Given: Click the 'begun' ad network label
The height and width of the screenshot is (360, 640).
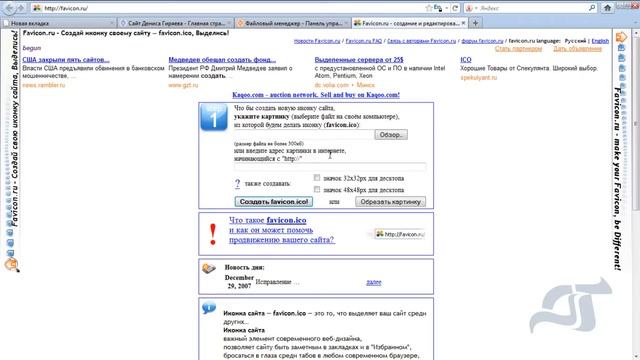Looking at the screenshot, I should pyautogui.click(x=32, y=48).
